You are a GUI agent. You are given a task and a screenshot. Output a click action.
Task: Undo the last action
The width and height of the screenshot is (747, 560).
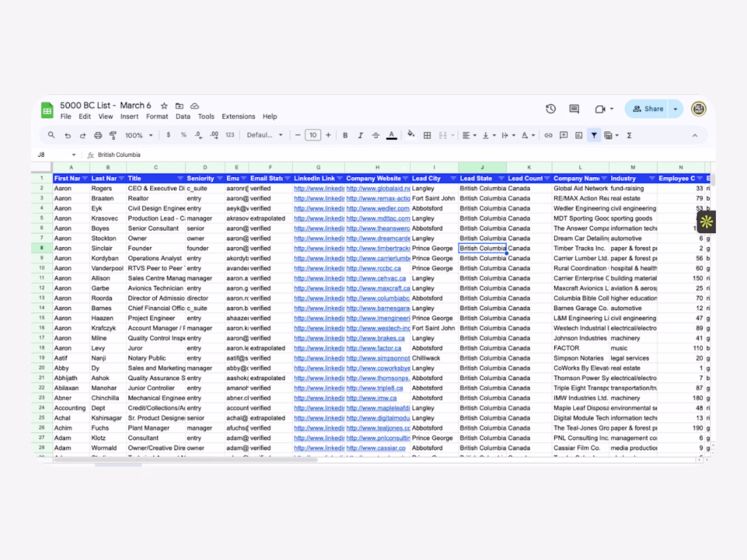point(67,135)
